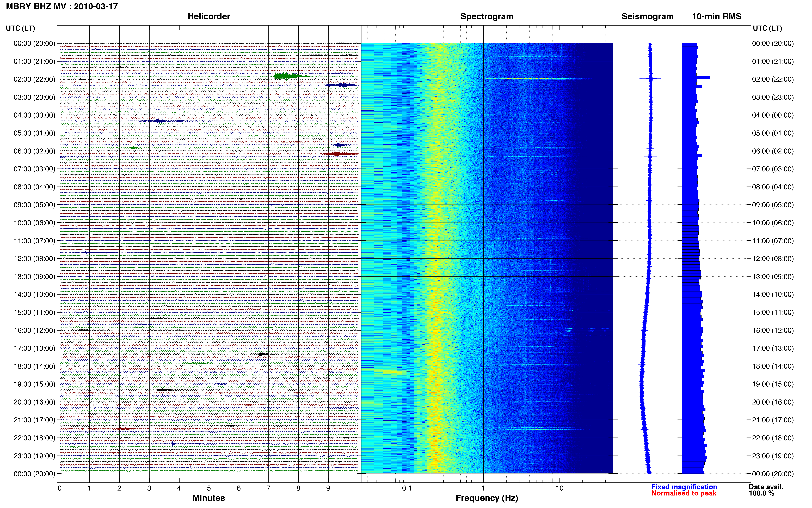This screenshot has width=812, height=508.
Task: Click the '4' tick on the Minutes axis
Action: (179, 488)
